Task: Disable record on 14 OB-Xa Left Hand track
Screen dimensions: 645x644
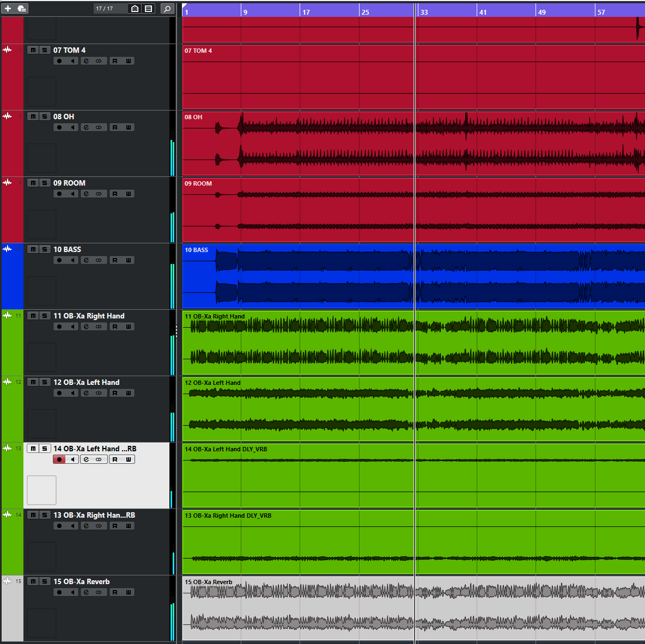Action: pyautogui.click(x=59, y=459)
